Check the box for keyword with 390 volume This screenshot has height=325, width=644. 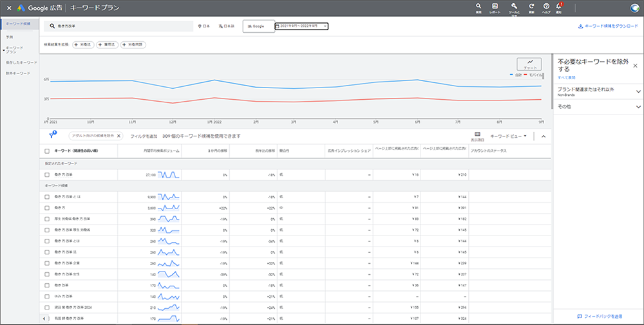(47, 219)
